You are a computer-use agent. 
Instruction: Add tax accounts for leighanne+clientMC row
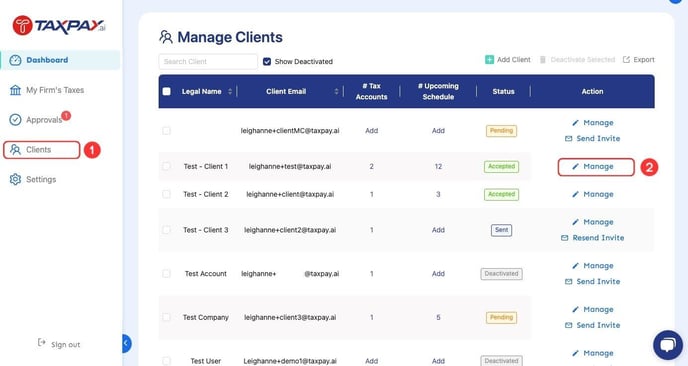pyautogui.click(x=371, y=131)
